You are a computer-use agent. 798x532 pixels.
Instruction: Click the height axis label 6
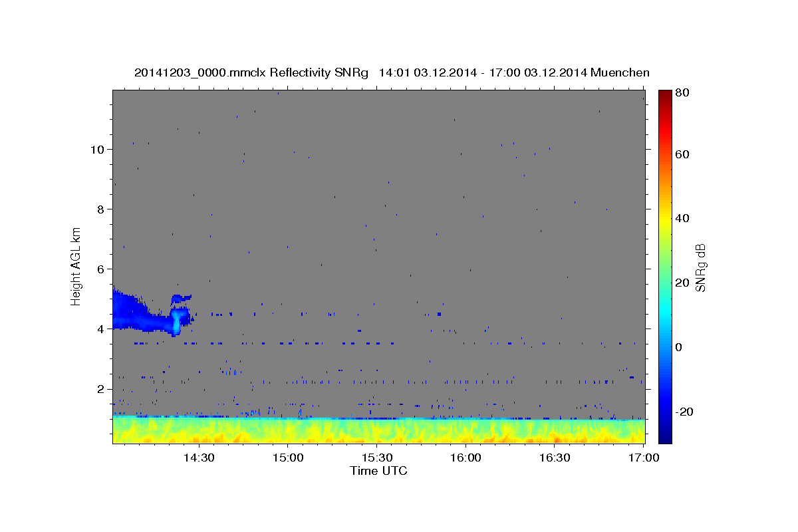coord(100,269)
